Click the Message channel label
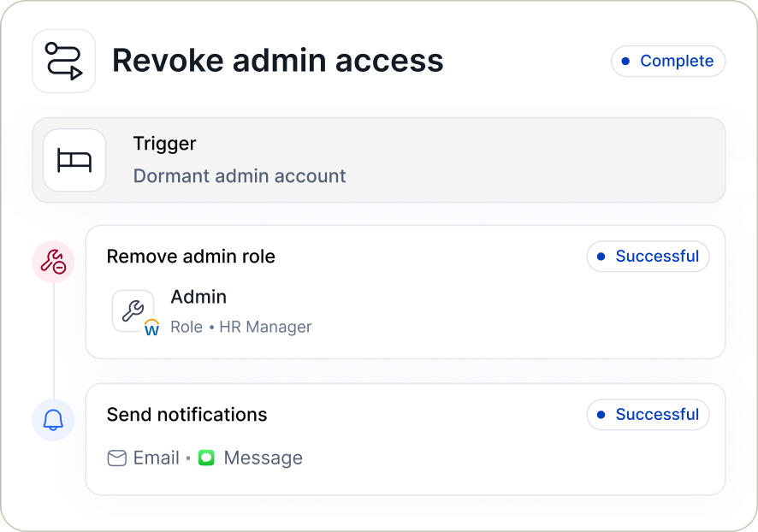 coord(264,458)
